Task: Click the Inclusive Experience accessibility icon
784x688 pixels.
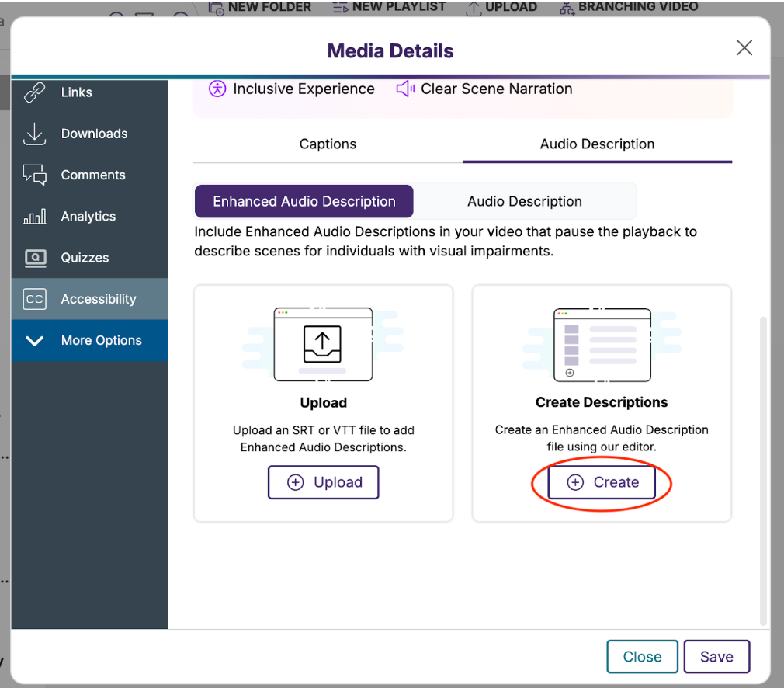Action: point(217,89)
